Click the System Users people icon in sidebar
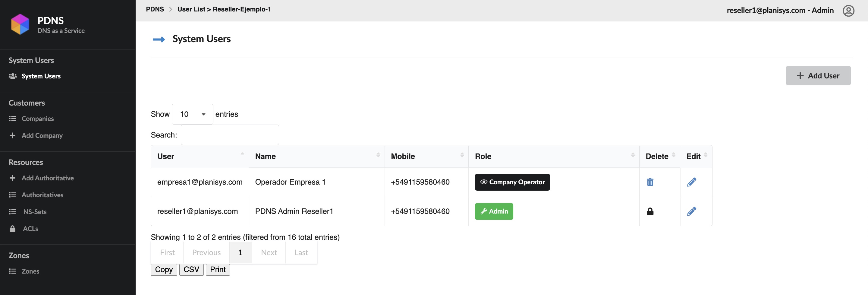 click(12, 76)
